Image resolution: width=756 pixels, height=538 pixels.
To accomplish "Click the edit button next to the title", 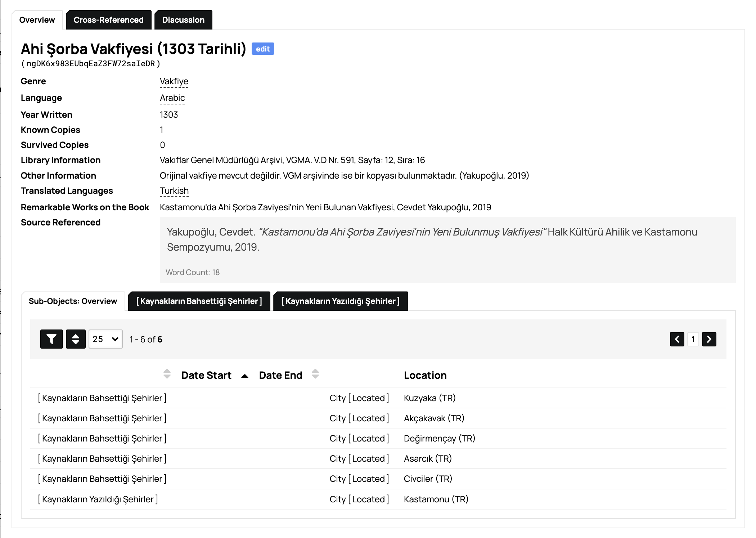I will coord(263,49).
